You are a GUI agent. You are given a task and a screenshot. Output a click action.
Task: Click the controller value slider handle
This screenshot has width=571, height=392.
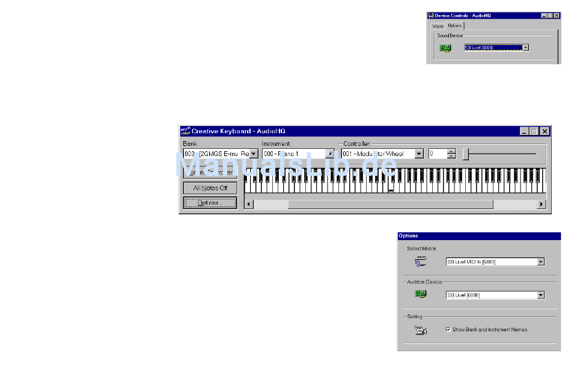point(466,154)
